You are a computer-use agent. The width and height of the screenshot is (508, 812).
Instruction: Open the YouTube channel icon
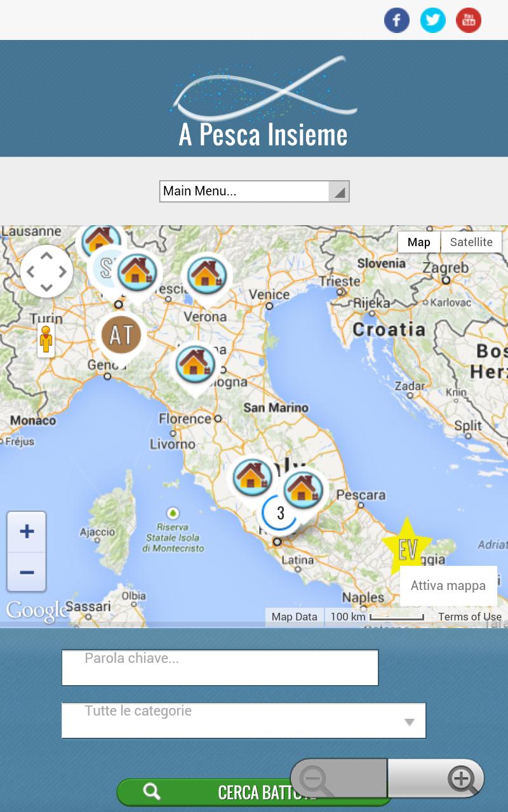(469, 20)
